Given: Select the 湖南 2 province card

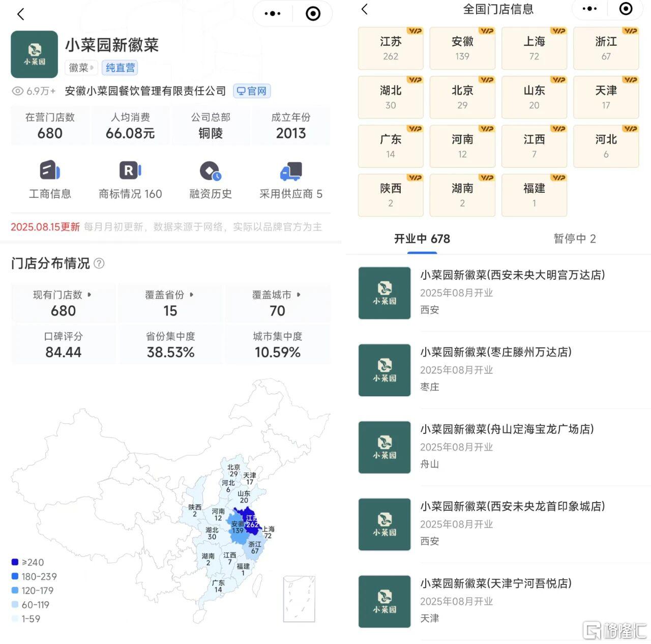Looking at the screenshot, I should (462, 195).
